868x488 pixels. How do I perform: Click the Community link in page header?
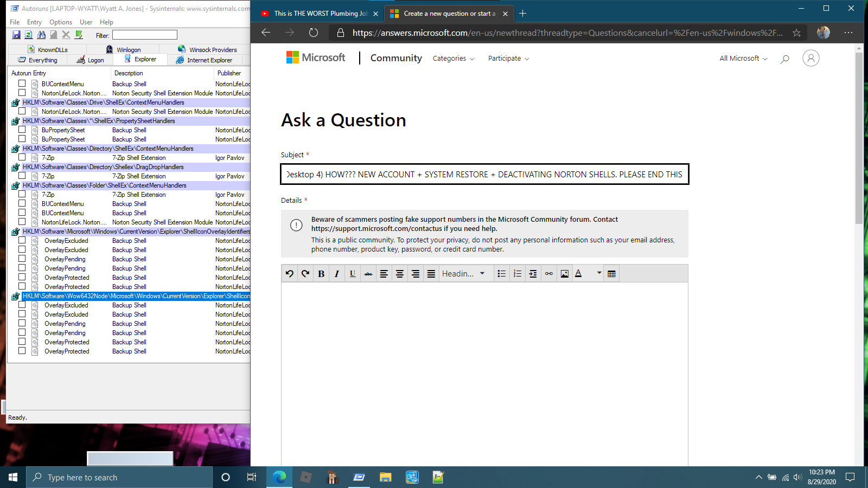tap(396, 58)
